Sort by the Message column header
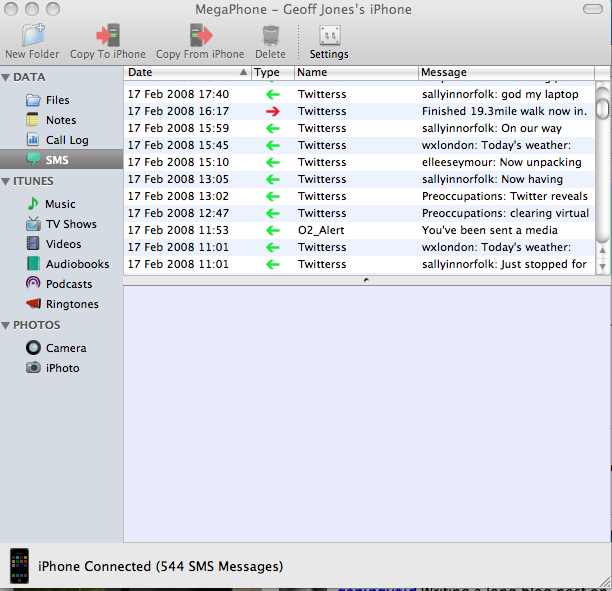 [x=507, y=72]
